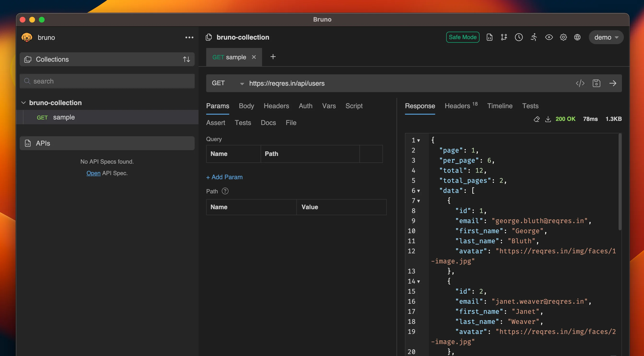Click the search magnifier icon

(x=27, y=81)
